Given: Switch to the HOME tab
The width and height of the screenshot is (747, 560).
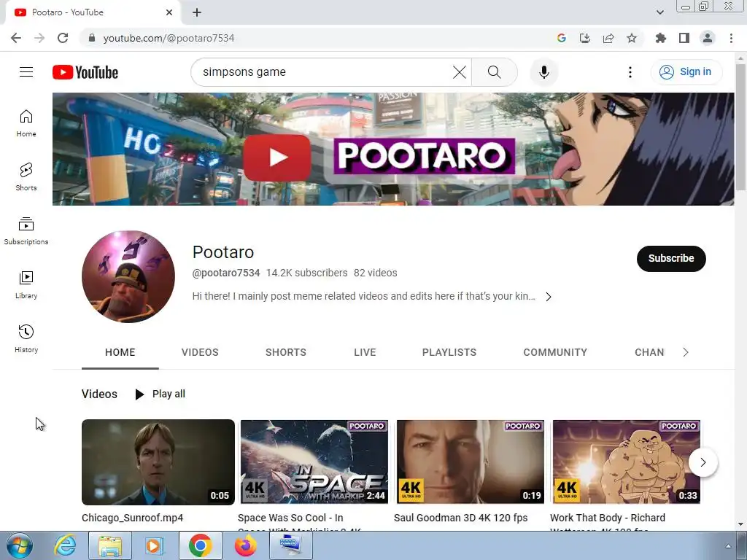Looking at the screenshot, I should click(120, 352).
